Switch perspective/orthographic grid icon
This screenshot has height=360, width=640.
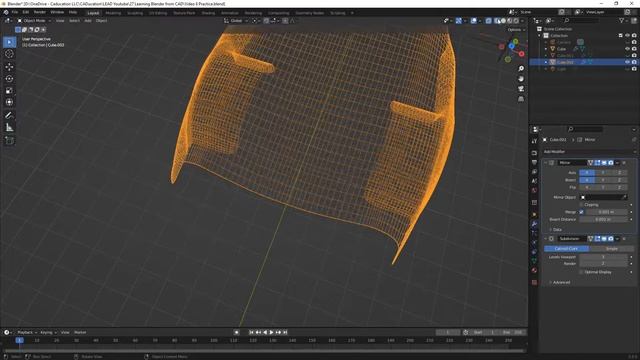[x=521, y=99]
